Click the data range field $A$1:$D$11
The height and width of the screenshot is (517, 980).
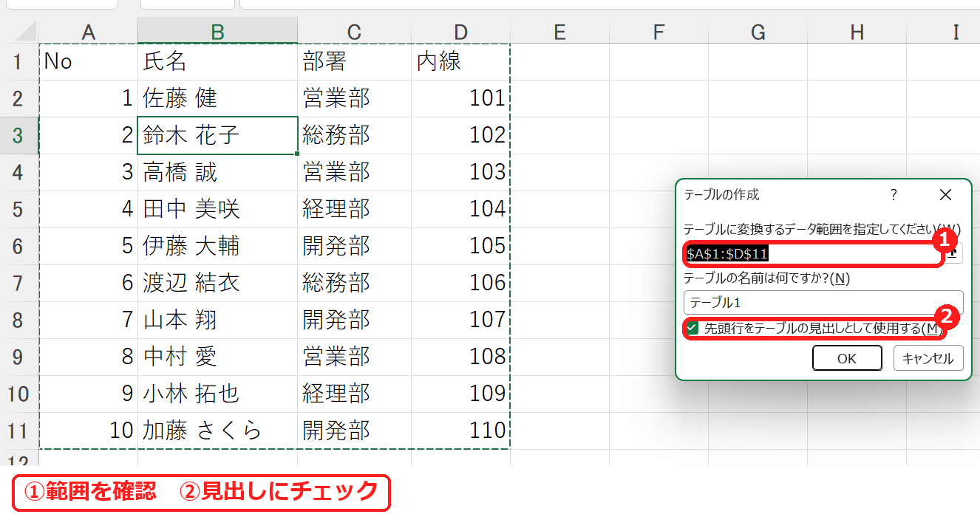[x=813, y=253]
